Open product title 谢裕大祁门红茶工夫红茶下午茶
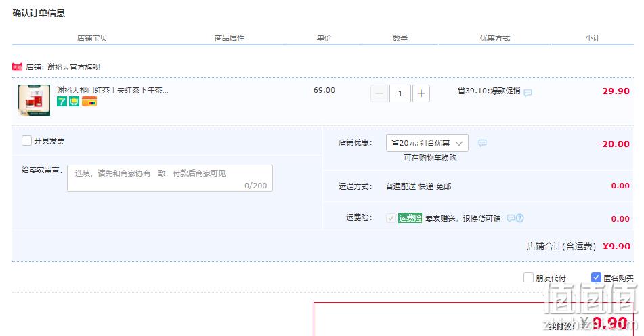This screenshot has width=644, height=336. click(112, 90)
